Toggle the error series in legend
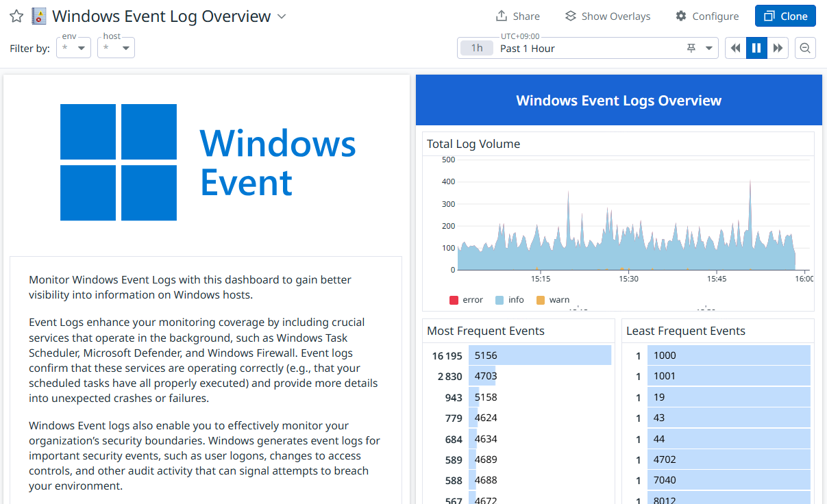This screenshot has width=827, height=504. pyautogui.click(x=466, y=300)
